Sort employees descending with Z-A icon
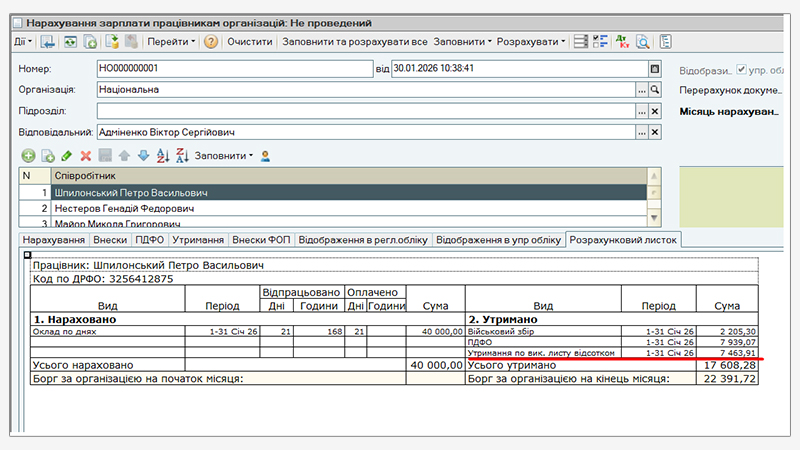The width and height of the screenshot is (800, 450). coord(182,156)
